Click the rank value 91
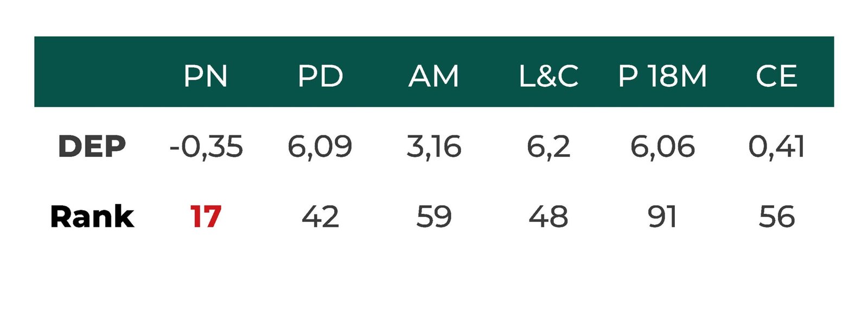 [662, 217]
